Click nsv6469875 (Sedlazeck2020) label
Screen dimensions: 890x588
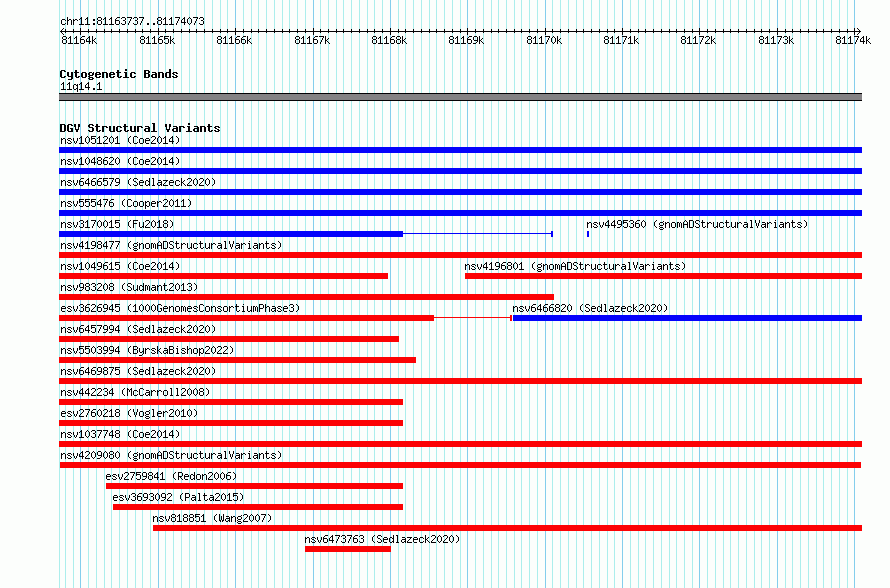138,371
